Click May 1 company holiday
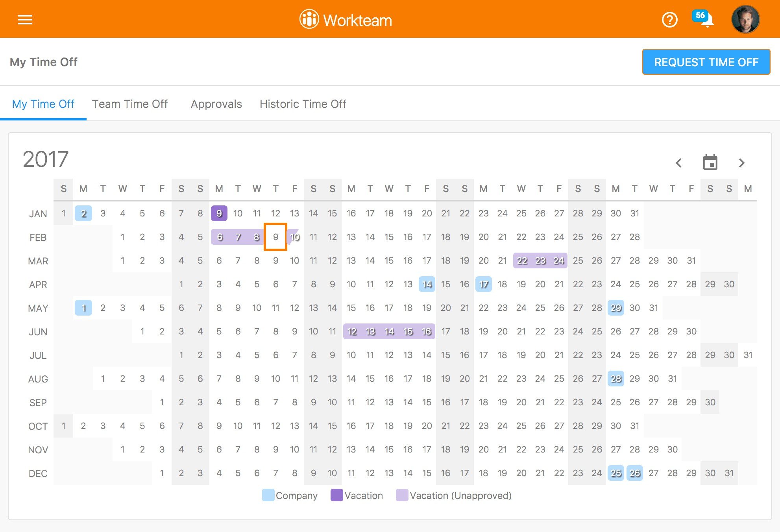 (x=83, y=308)
